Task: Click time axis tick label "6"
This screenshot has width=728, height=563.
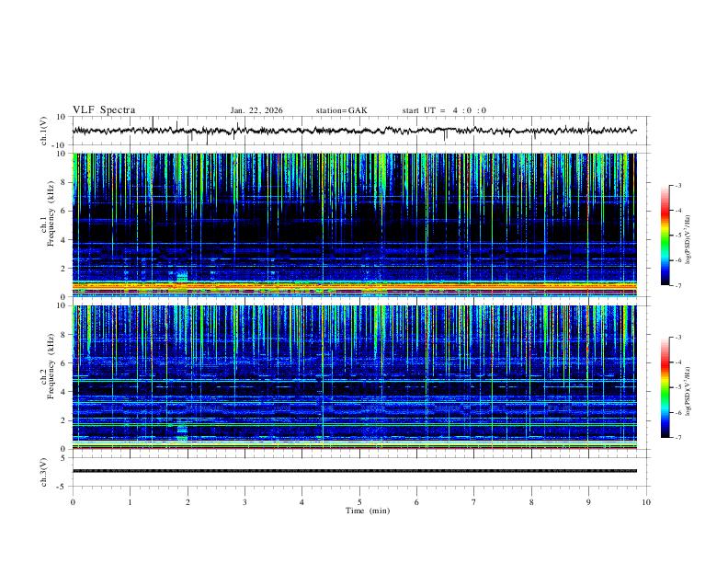Action: point(416,502)
